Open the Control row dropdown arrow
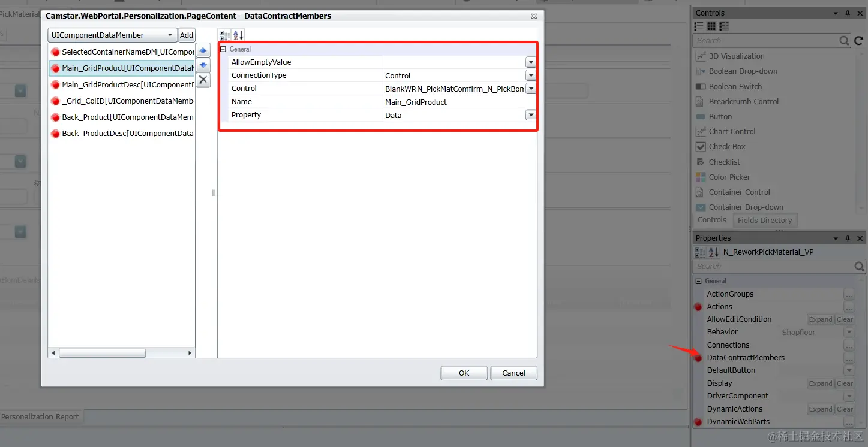Image resolution: width=868 pixels, height=447 pixels. tap(530, 89)
